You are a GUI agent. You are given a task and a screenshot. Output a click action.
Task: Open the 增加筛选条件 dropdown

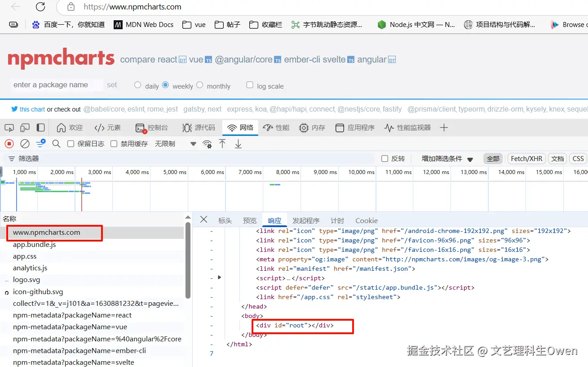click(447, 159)
